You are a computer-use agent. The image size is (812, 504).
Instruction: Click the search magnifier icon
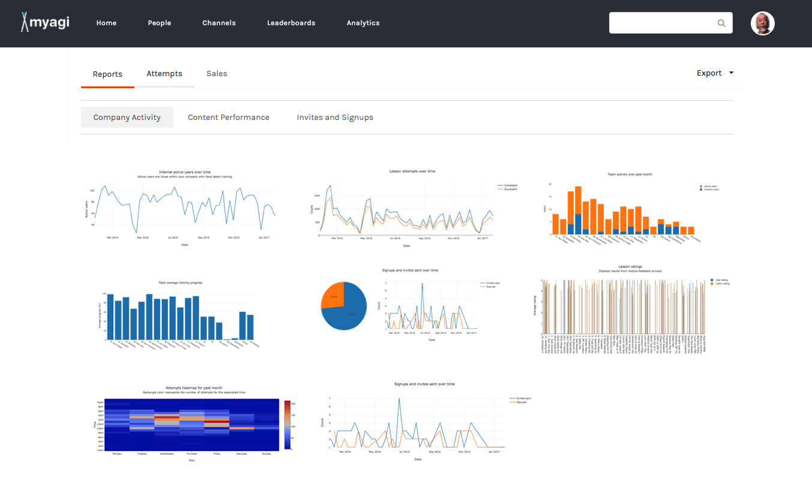click(x=721, y=23)
